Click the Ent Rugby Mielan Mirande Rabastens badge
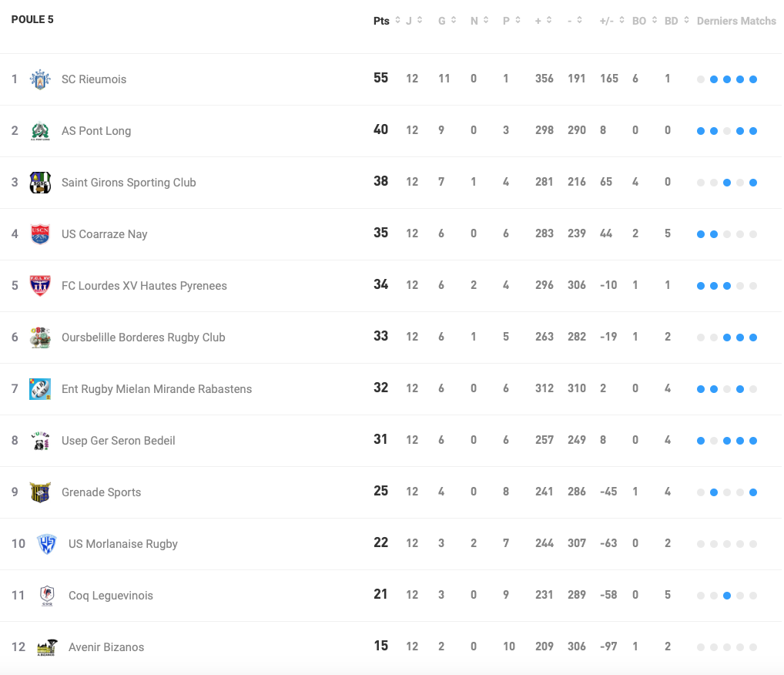This screenshot has height=675, width=784. click(x=40, y=388)
